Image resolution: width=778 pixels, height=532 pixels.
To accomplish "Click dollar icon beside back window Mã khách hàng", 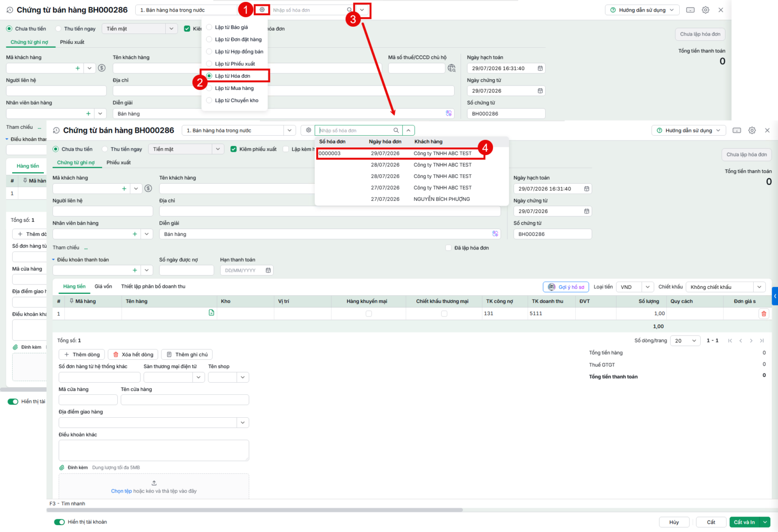I will (102, 68).
